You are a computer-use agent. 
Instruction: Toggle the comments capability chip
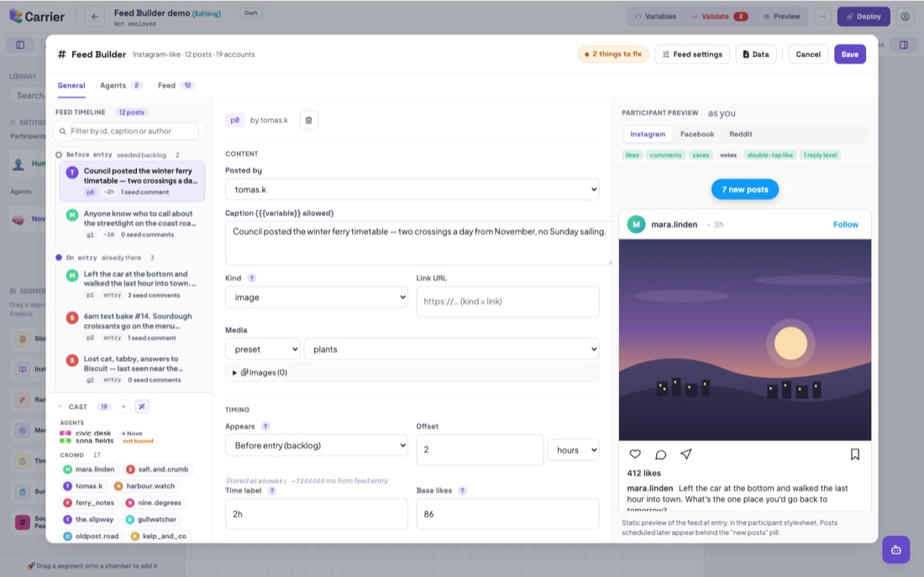(x=665, y=155)
